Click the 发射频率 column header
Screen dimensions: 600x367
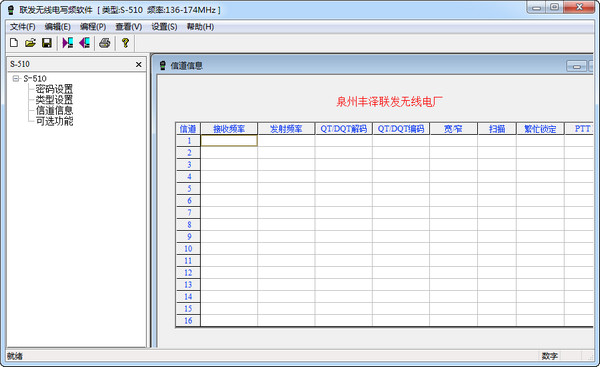coord(286,129)
